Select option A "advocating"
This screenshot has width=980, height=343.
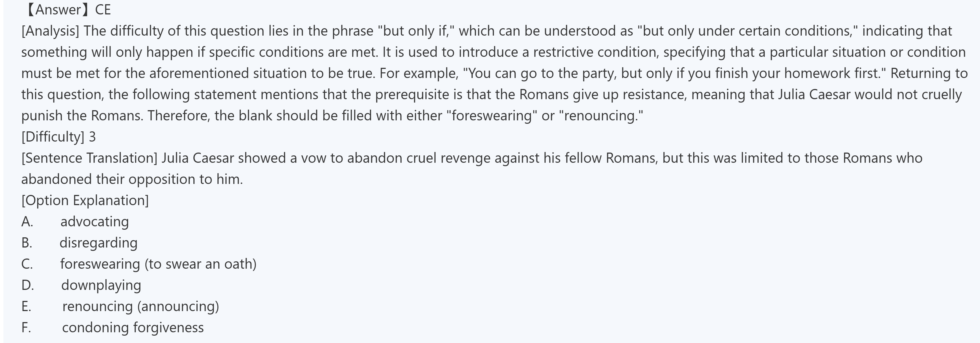pos(94,222)
